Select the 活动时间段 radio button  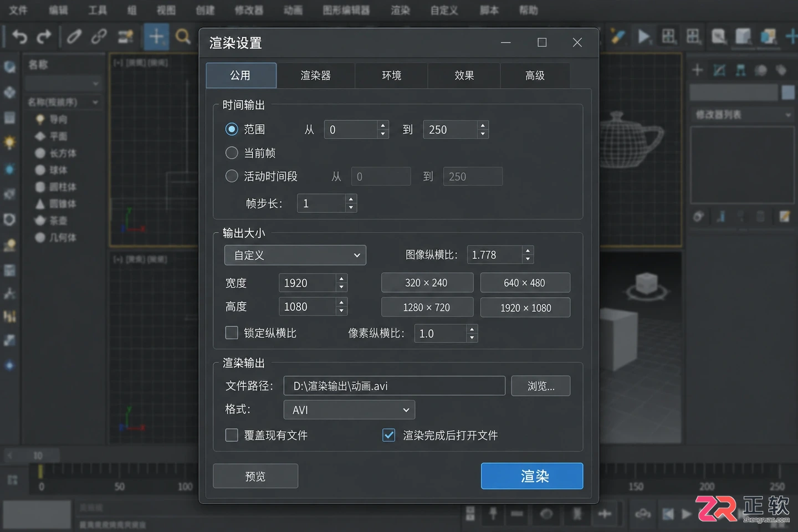(x=232, y=176)
